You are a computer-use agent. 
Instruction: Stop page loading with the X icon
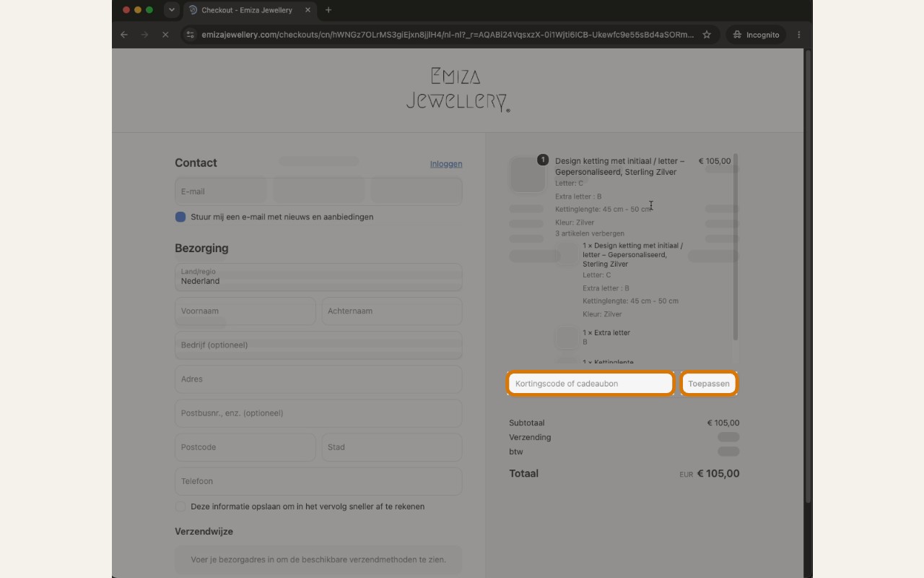(165, 35)
